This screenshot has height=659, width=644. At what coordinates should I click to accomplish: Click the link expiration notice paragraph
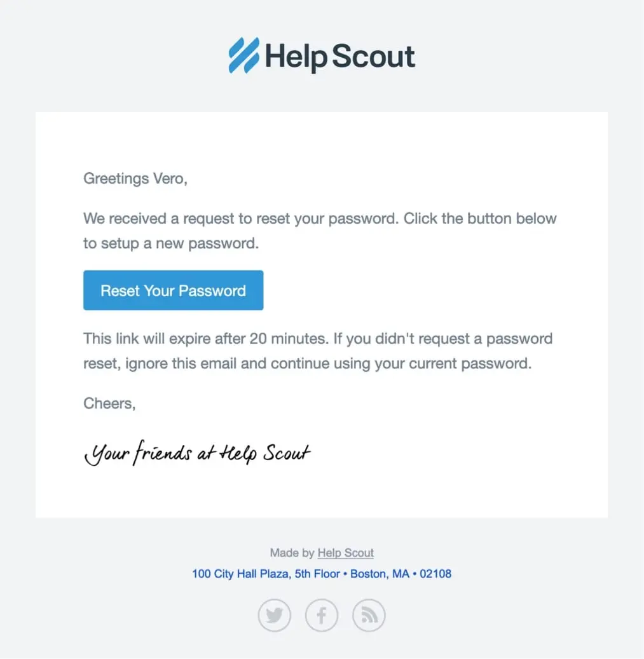click(318, 351)
